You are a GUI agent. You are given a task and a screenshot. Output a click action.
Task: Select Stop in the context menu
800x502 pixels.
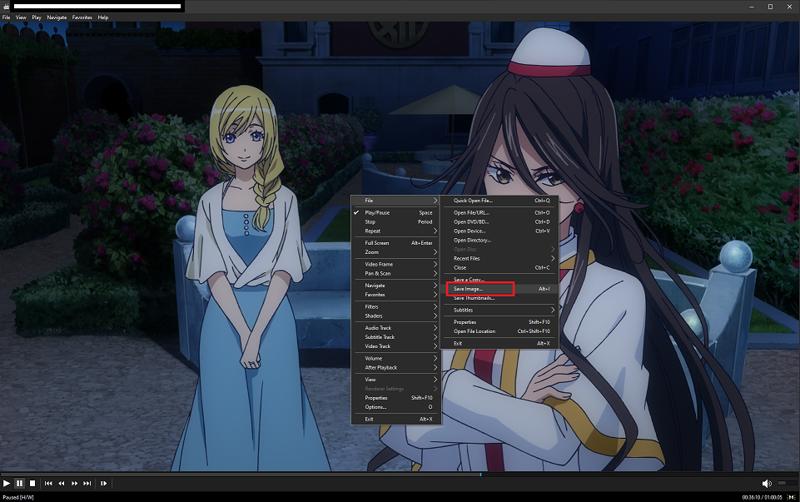[396, 222]
